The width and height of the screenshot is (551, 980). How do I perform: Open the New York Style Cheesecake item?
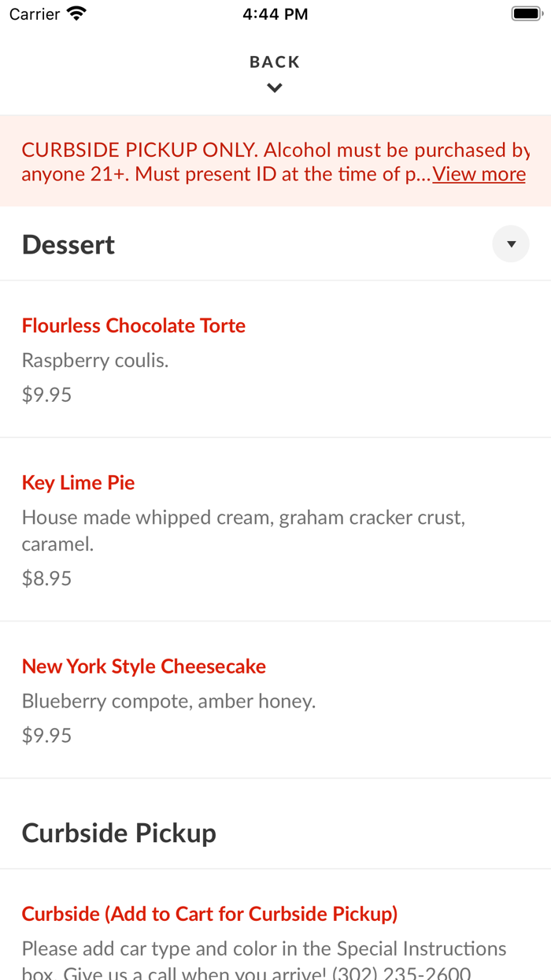(143, 666)
